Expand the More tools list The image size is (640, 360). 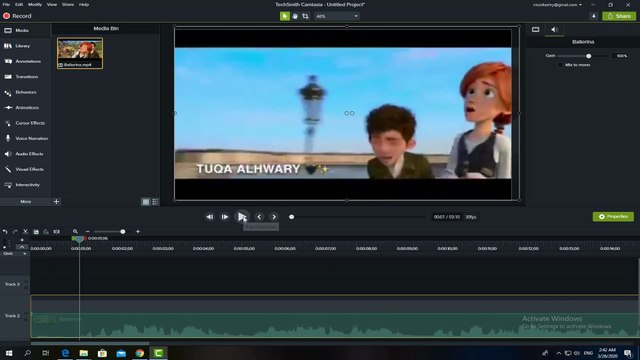pyautogui.click(x=25, y=202)
